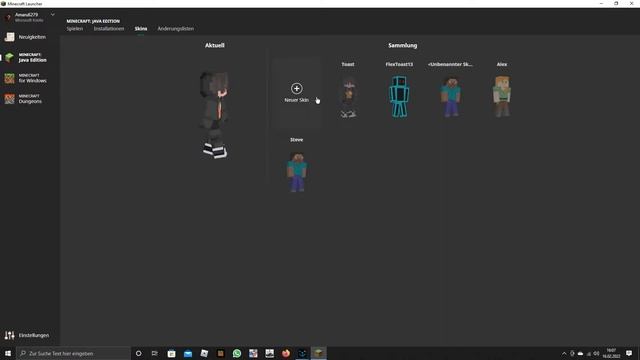The height and width of the screenshot is (360, 640).
Task: Open the dark app left of Minecraft taskbar icon
Action: 302,353
